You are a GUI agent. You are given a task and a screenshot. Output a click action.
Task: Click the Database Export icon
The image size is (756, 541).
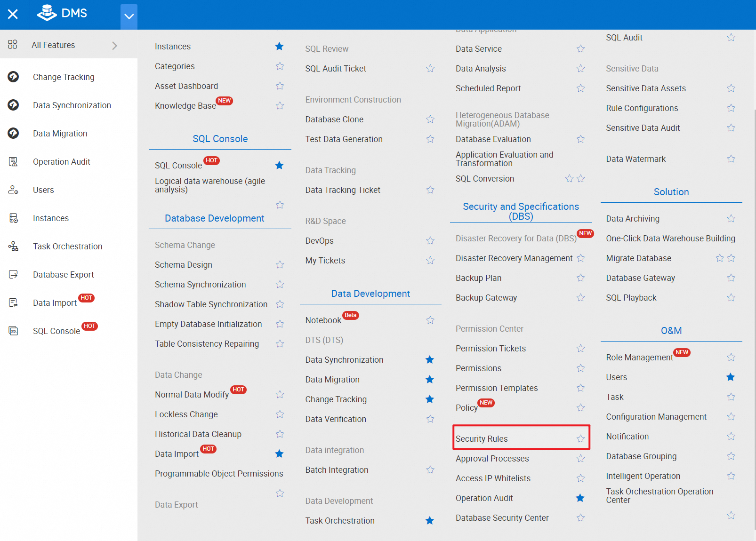[x=14, y=274]
